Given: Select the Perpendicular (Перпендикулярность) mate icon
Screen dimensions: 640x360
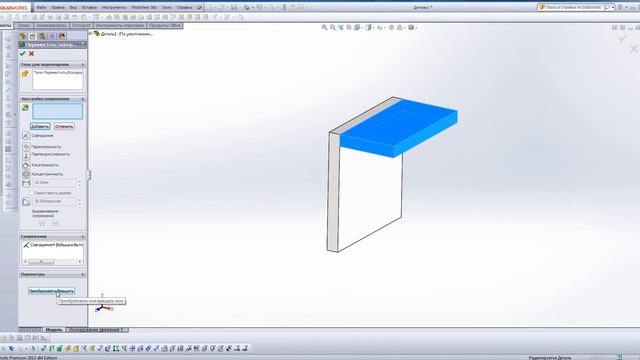Looking at the screenshot, I should pyautogui.click(x=26, y=156).
